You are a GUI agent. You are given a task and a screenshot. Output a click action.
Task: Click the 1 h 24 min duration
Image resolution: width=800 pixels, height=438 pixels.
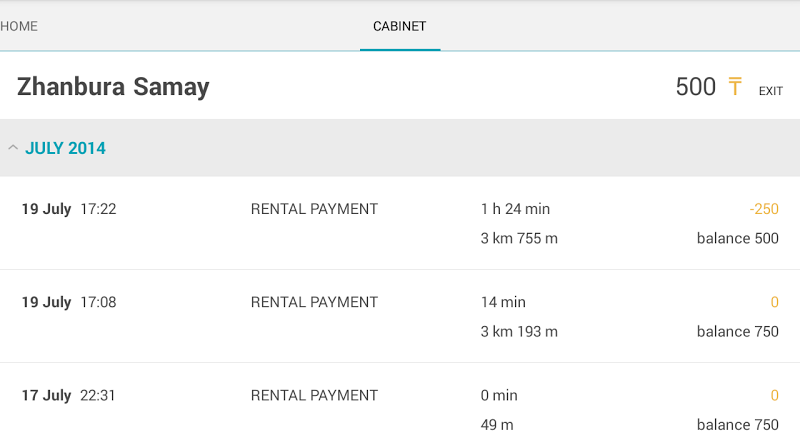(x=515, y=209)
